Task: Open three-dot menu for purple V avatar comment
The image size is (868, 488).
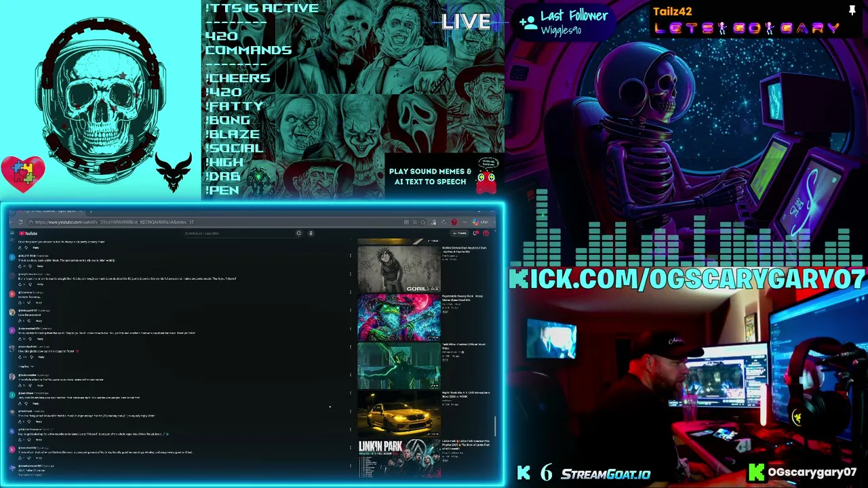Action: (351, 329)
